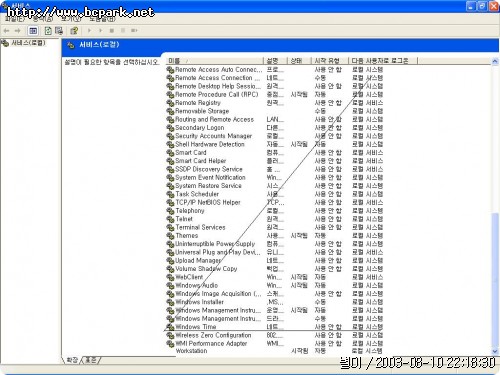Click the services list scrollbar down arrow
The image size is (500, 375).
(x=495, y=351)
